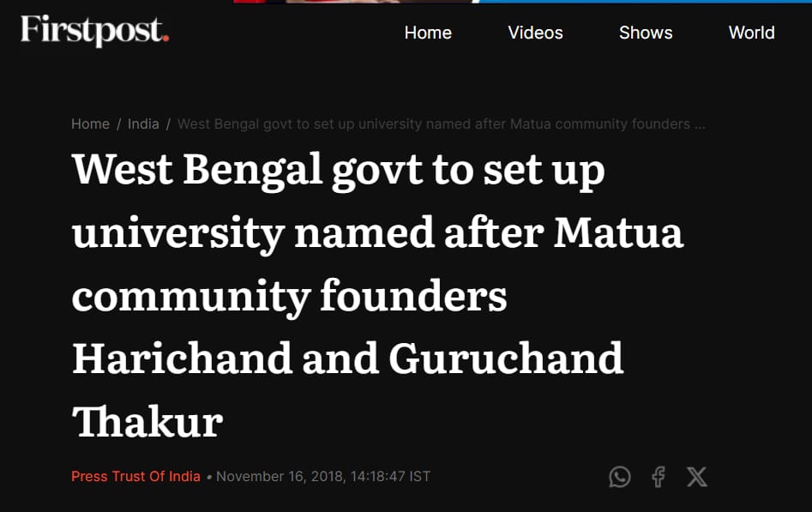
Task: Click the word 'Thakur' in the headline
Action: click(x=147, y=422)
